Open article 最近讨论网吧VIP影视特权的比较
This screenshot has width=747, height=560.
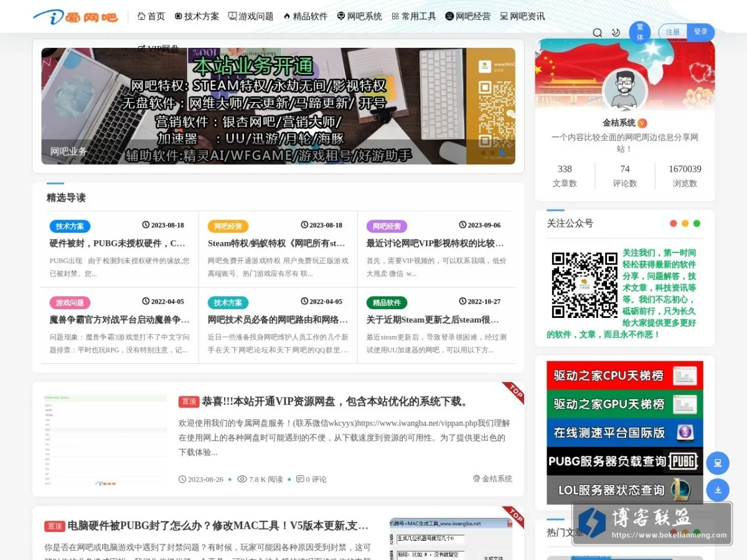pyautogui.click(x=435, y=243)
